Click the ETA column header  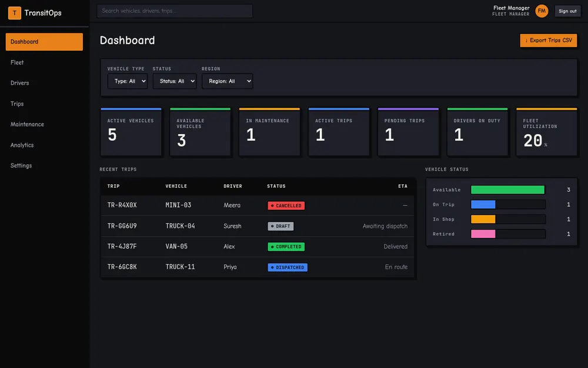(402, 186)
